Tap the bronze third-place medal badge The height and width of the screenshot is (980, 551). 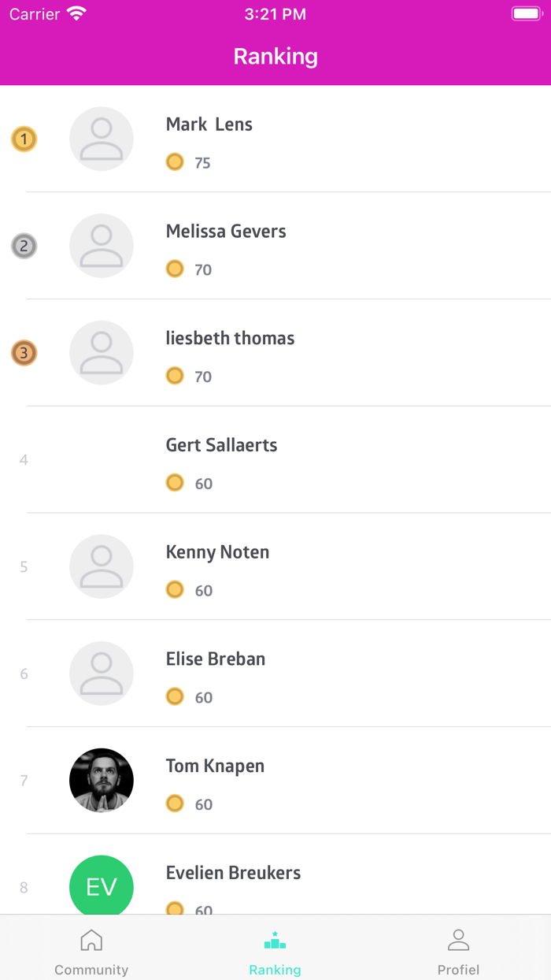pos(24,353)
